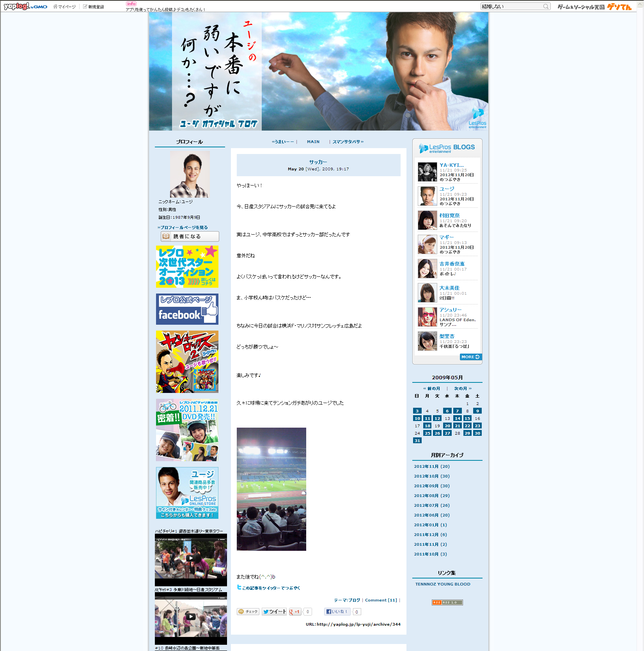Play the ハピチャリ#3 video

pos(191,617)
